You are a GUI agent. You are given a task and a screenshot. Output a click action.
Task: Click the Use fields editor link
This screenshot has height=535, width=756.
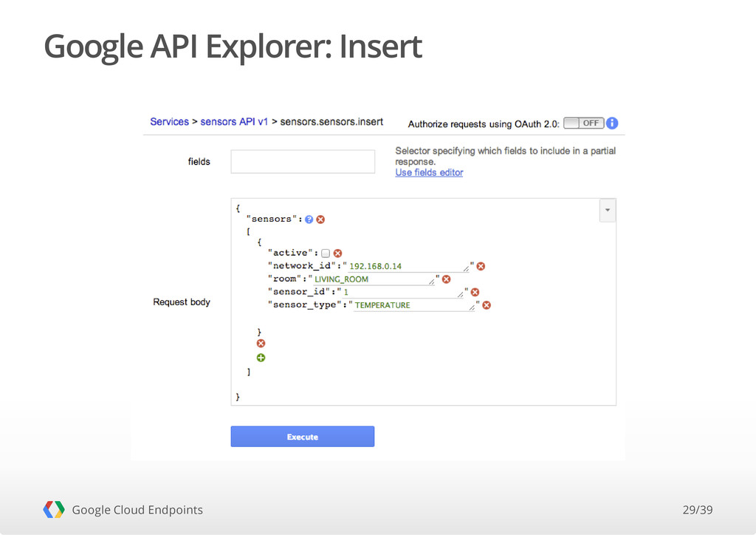pos(429,173)
